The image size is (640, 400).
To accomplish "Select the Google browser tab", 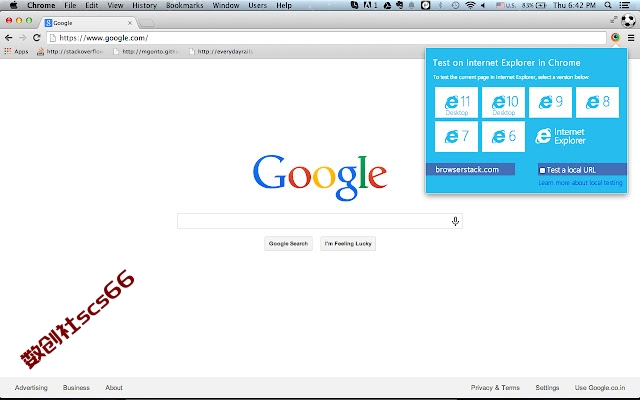I will 88,23.
